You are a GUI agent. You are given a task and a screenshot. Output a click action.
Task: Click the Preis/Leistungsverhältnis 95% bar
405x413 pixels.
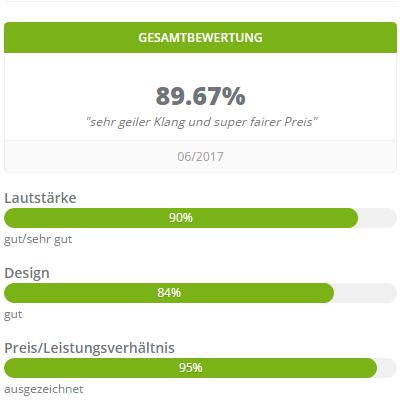[200, 368]
